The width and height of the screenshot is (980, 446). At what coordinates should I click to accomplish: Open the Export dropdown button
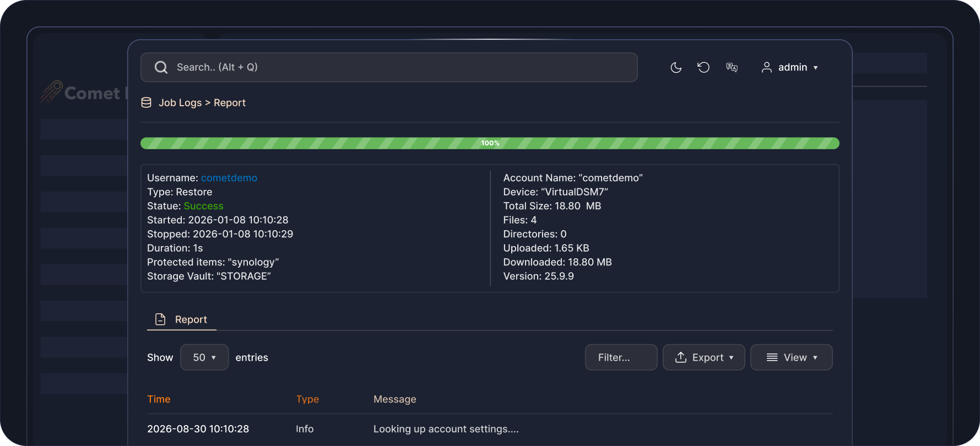tap(704, 357)
